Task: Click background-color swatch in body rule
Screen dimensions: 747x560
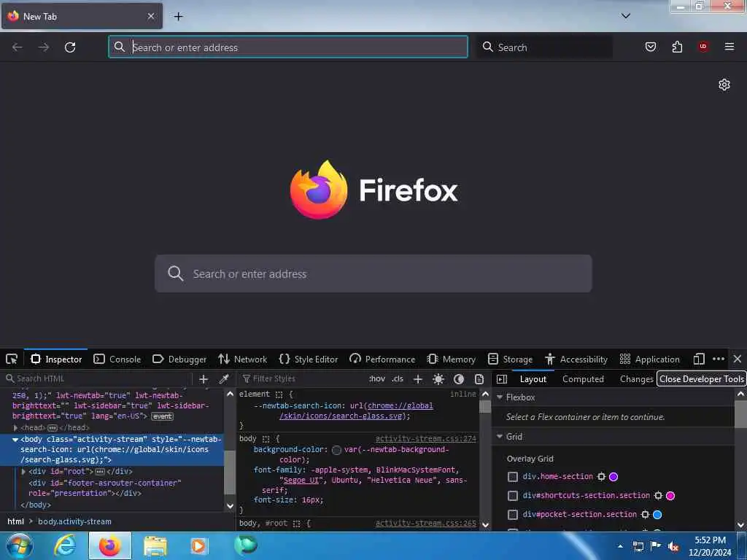Action: pyautogui.click(x=336, y=450)
